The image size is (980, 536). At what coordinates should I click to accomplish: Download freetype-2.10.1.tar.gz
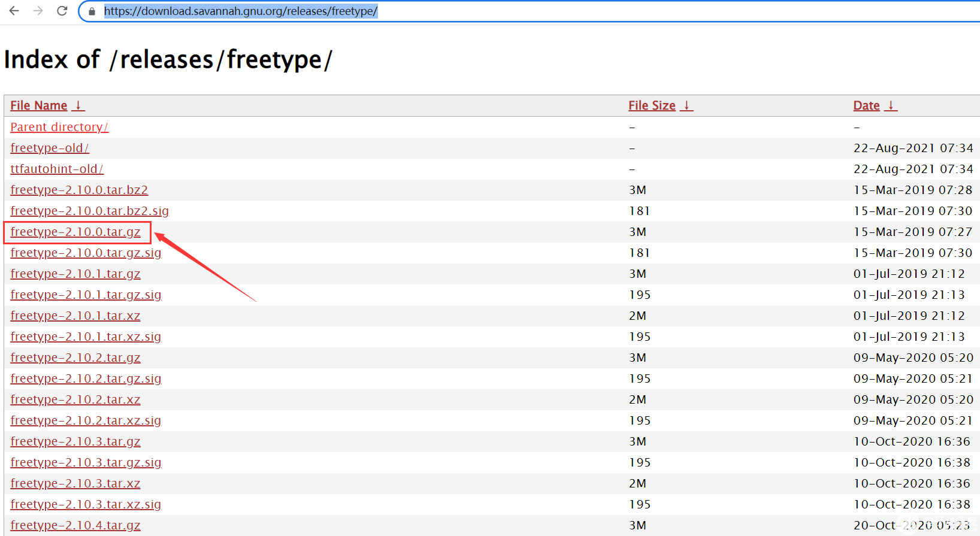(x=75, y=274)
